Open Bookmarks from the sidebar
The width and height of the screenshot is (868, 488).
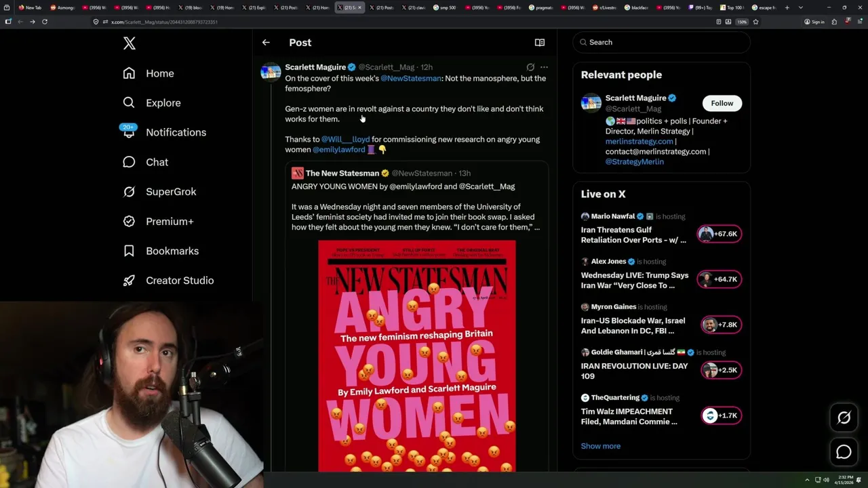click(161, 251)
